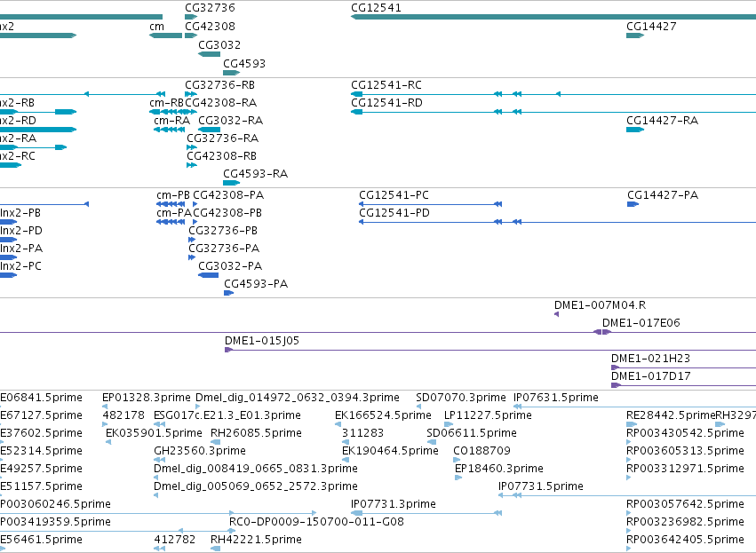Open EST label "SD07070.3prime"
The height and width of the screenshot is (553, 756).
(x=461, y=398)
